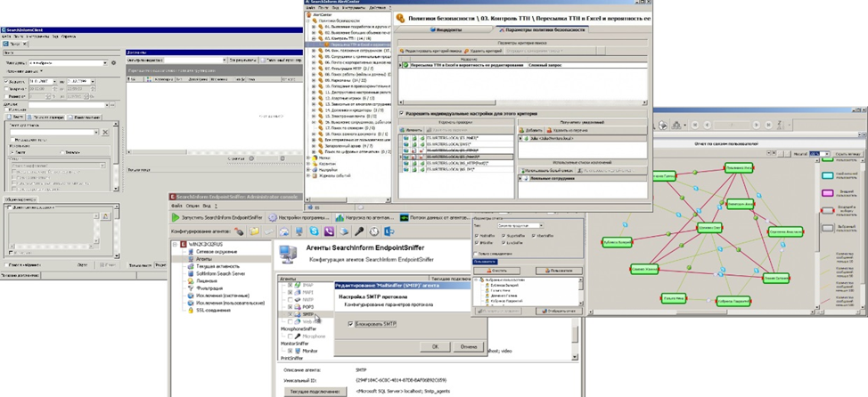Screen dimensions: 868x397
Task: Click the microphone icon in agent configuration toolbar
Action: 359,231
